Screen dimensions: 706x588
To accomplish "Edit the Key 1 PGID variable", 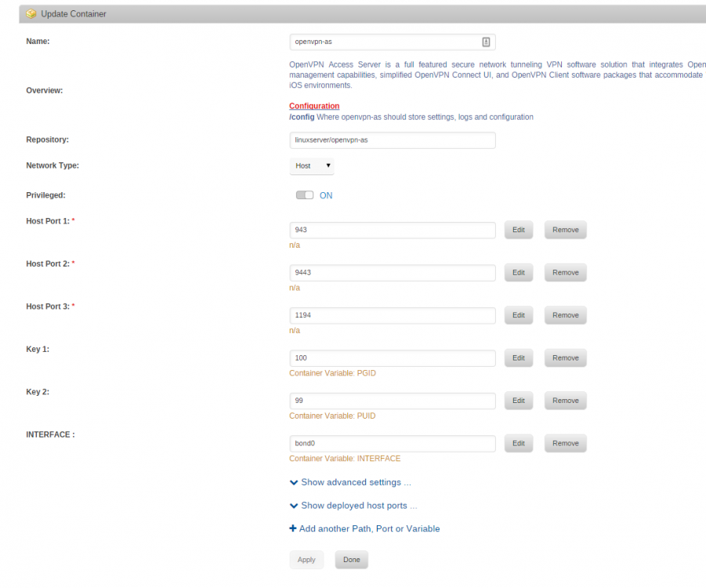I will tap(519, 358).
